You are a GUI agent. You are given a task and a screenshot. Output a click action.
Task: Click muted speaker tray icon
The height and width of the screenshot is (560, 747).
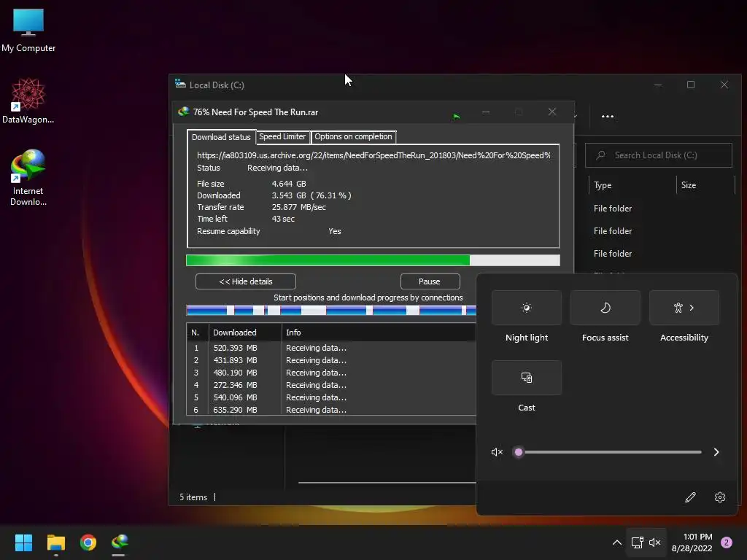(x=654, y=542)
